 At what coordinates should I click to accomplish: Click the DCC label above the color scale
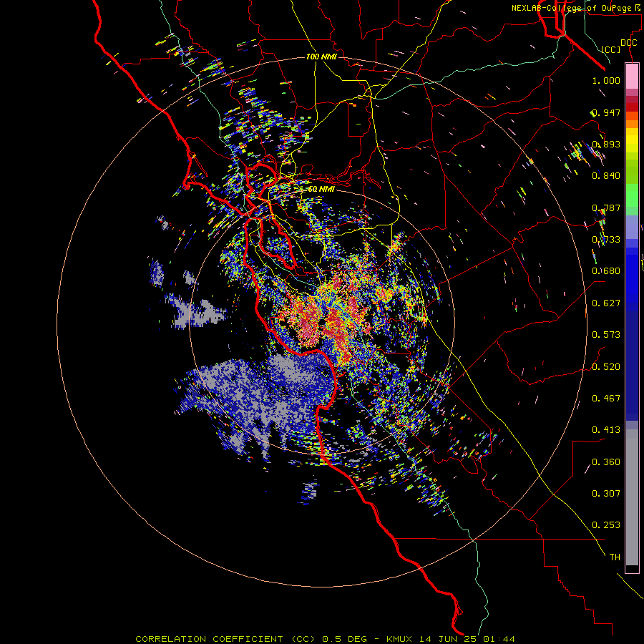[x=629, y=43]
